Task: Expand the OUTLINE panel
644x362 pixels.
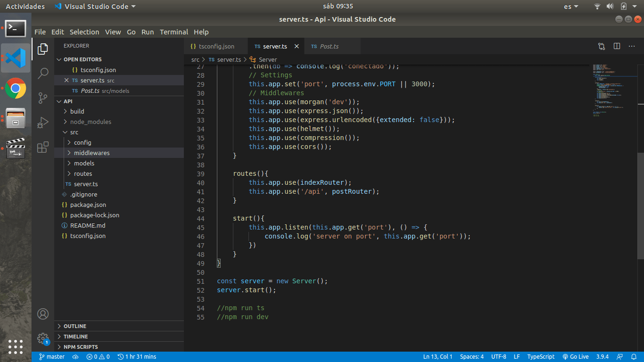Action: coord(75,326)
